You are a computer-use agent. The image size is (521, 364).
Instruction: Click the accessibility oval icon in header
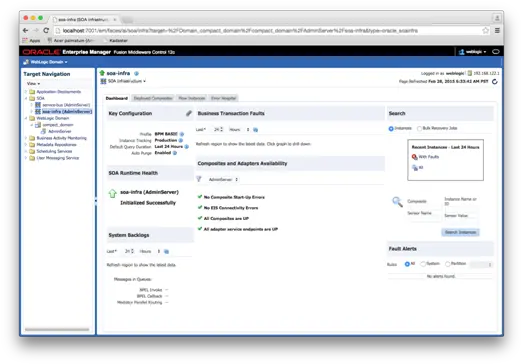click(x=496, y=52)
